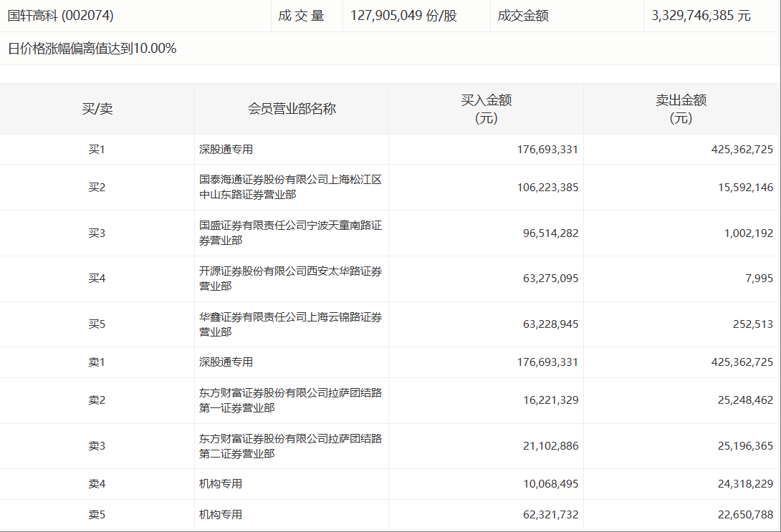Select the 卖1 row label
The image size is (781, 532).
(97, 362)
